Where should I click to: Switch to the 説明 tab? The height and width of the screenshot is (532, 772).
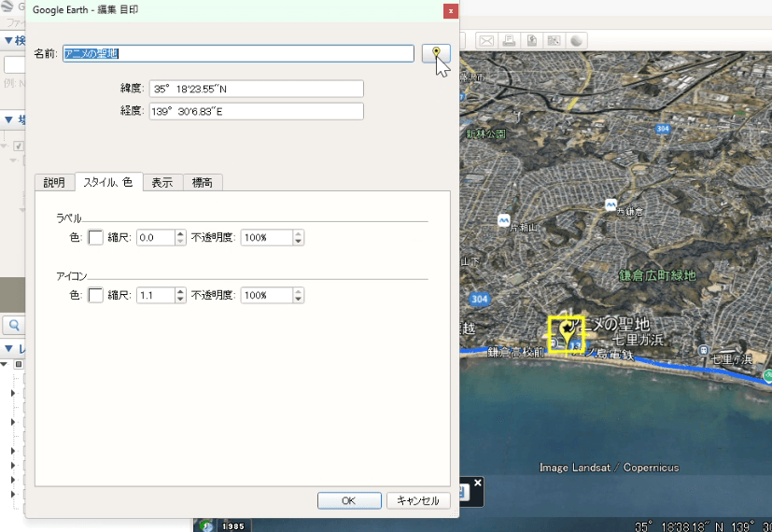pos(54,183)
